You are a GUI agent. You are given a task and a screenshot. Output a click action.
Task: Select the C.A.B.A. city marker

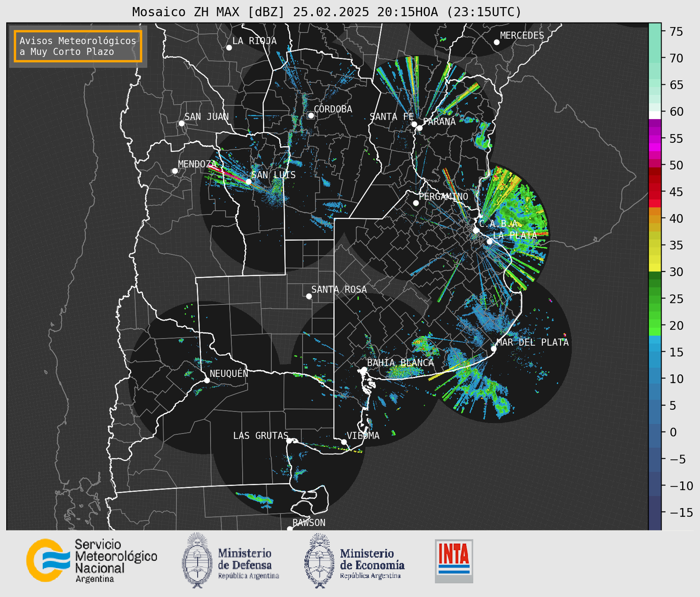476,230
